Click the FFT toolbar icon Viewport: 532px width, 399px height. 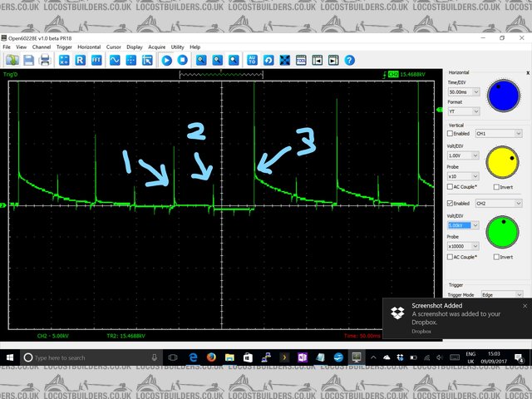point(96,61)
